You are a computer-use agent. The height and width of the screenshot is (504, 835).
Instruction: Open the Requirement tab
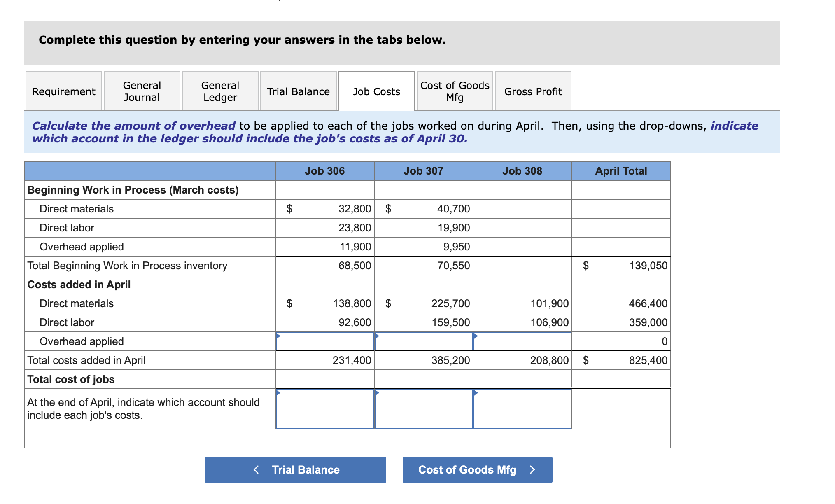click(x=63, y=91)
